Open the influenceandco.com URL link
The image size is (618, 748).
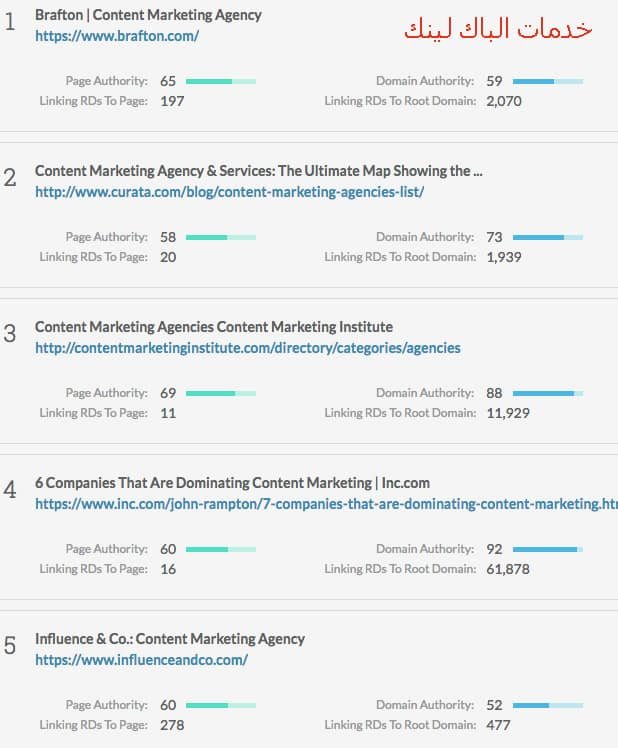point(141,660)
